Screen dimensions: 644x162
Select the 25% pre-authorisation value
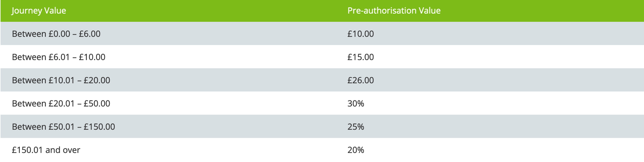[356, 126]
